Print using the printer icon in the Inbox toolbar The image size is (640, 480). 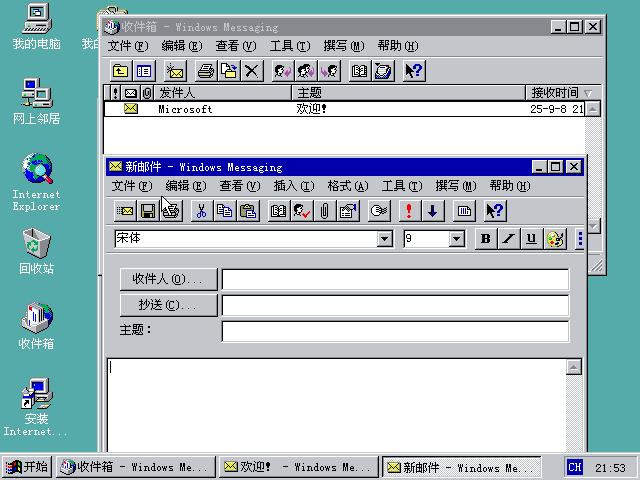tap(206, 71)
